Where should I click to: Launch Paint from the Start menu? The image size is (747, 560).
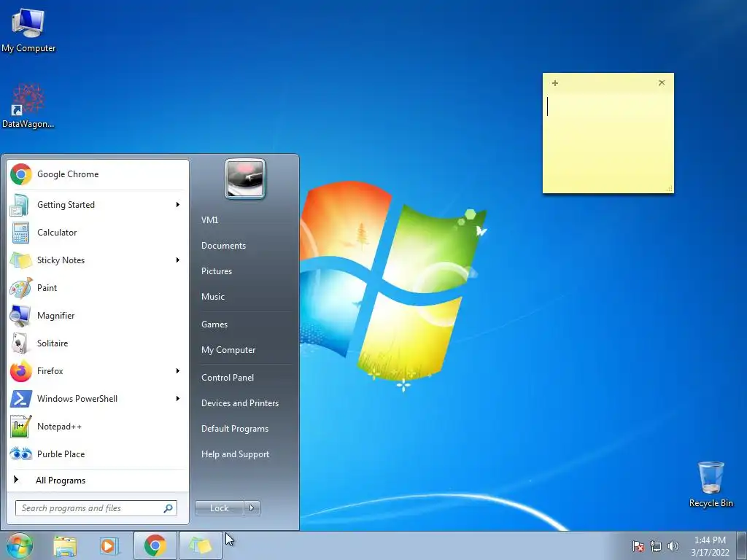click(98, 287)
